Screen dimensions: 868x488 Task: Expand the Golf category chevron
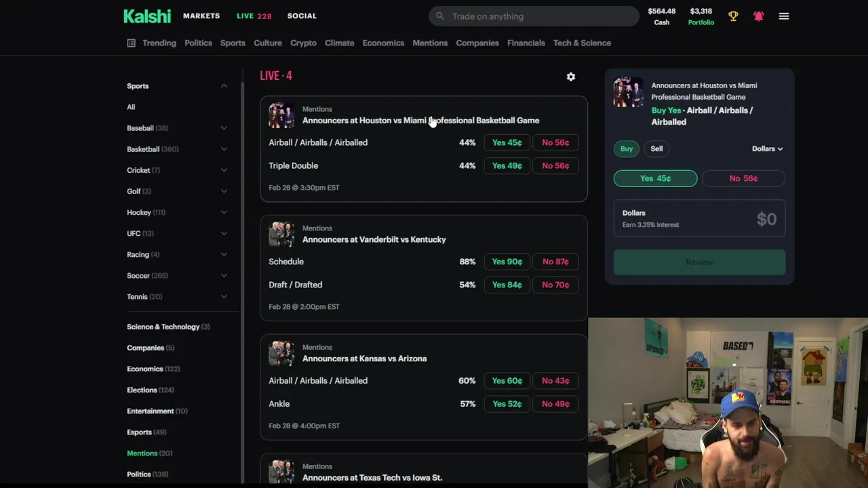pos(224,191)
